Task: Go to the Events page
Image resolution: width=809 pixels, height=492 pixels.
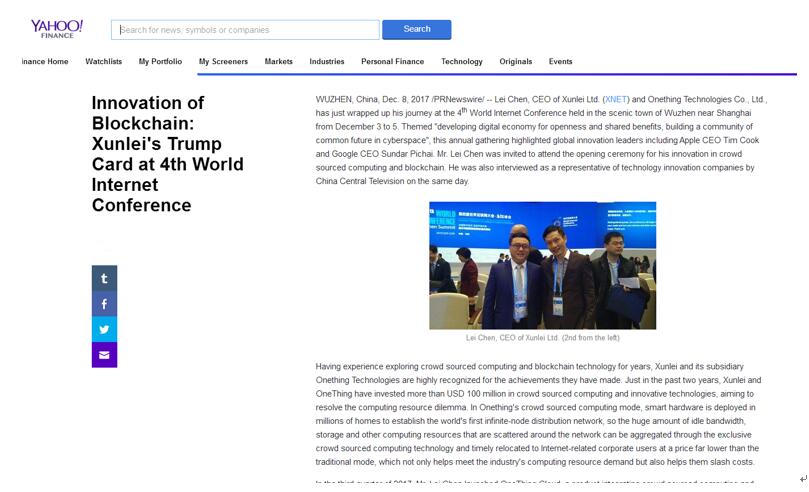Action: (x=560, y=62)
